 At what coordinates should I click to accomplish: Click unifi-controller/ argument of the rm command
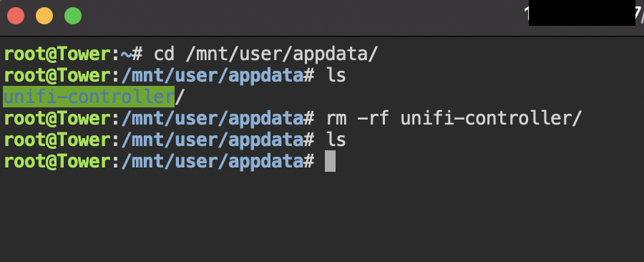point(491,118)
